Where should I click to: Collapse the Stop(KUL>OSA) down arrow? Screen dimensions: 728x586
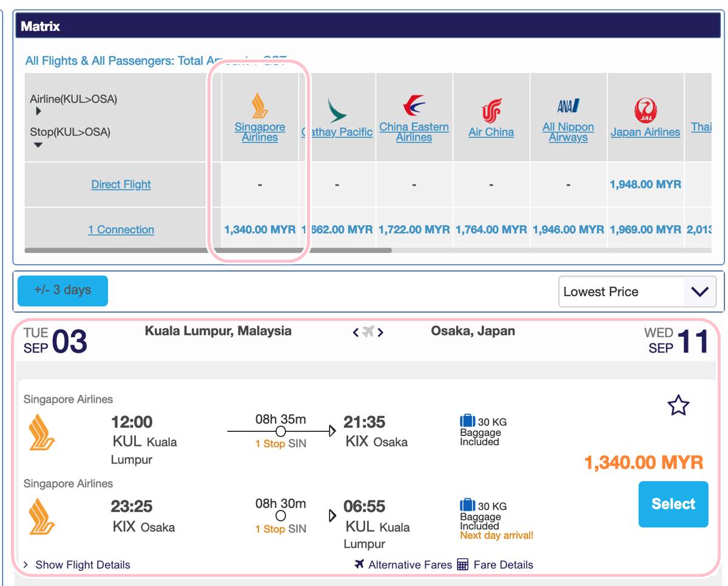[38, 145]
